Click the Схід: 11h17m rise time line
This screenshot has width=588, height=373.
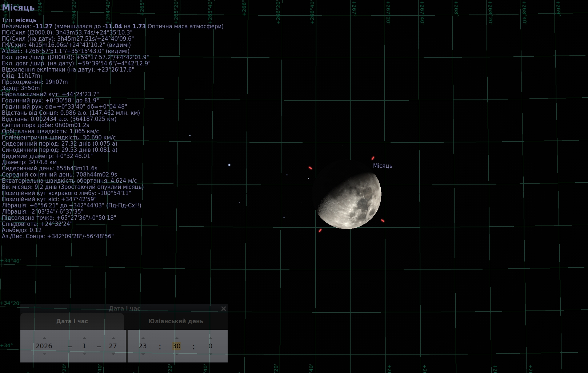pyautogui.click(x=21, y=76)
